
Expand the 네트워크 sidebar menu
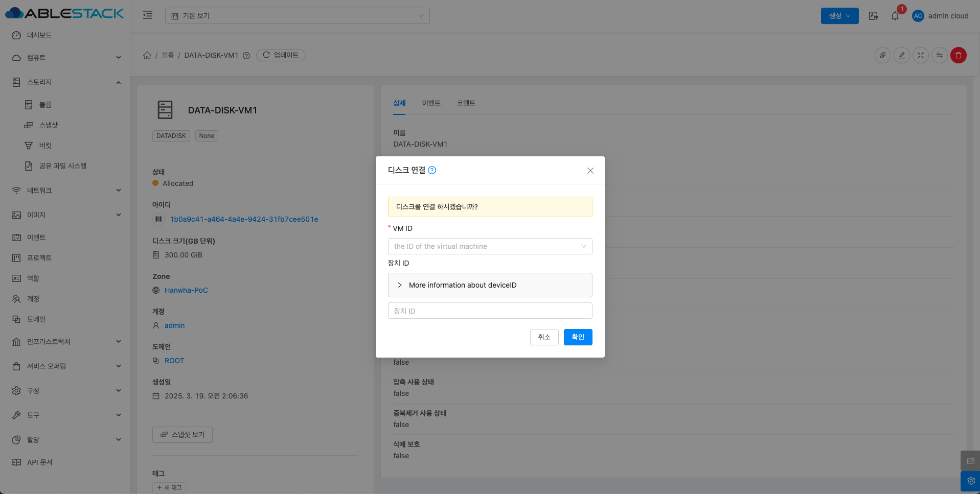pyautogui.click(x=65, y=191)
